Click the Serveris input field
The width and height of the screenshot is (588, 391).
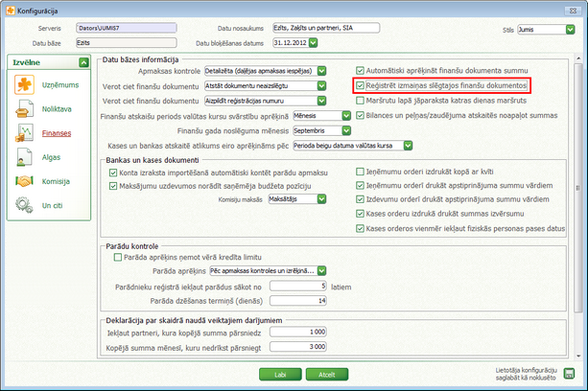(x=127, y=28)
